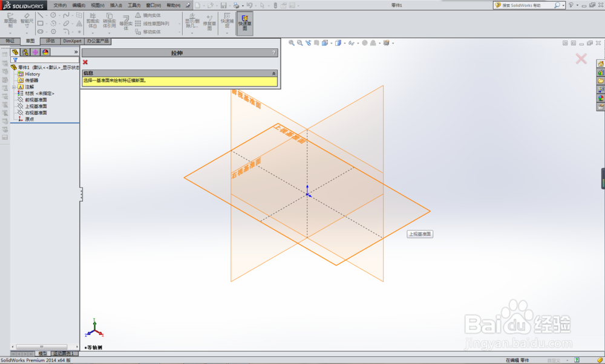Click the 智能尺寸 Smart Dimension tool

pyautogui.click(x=27, y=20)
